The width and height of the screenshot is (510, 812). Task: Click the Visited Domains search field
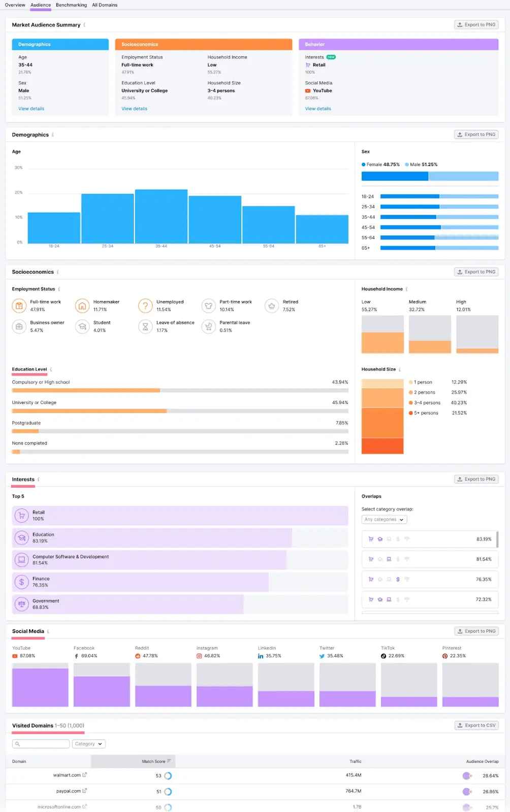point(41,744)
